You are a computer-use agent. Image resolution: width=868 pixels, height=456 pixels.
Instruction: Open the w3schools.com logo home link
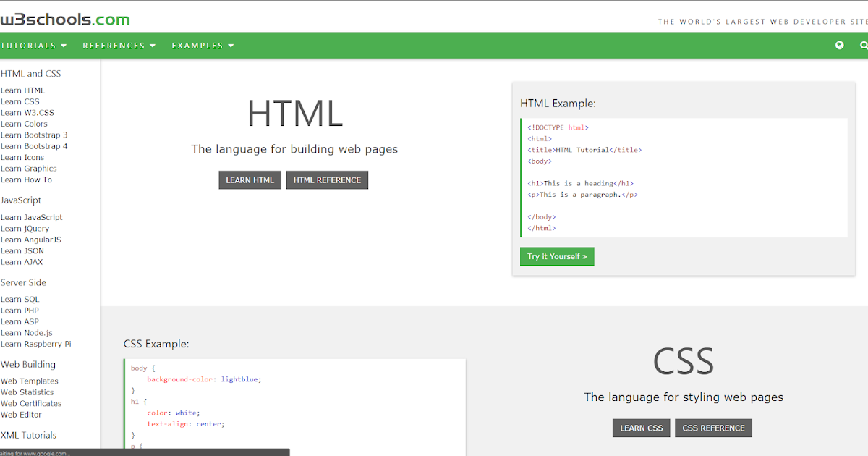pos(65,20)
